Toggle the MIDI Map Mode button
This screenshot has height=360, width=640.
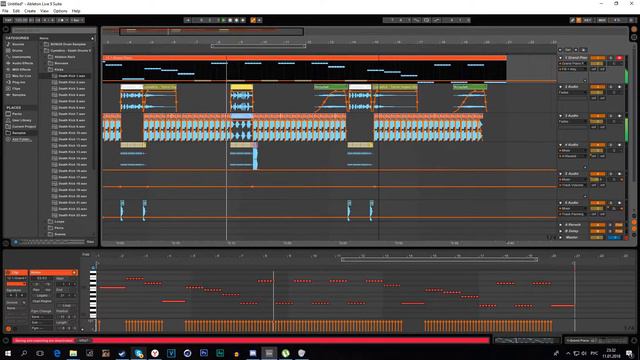[x=602, y=20]
